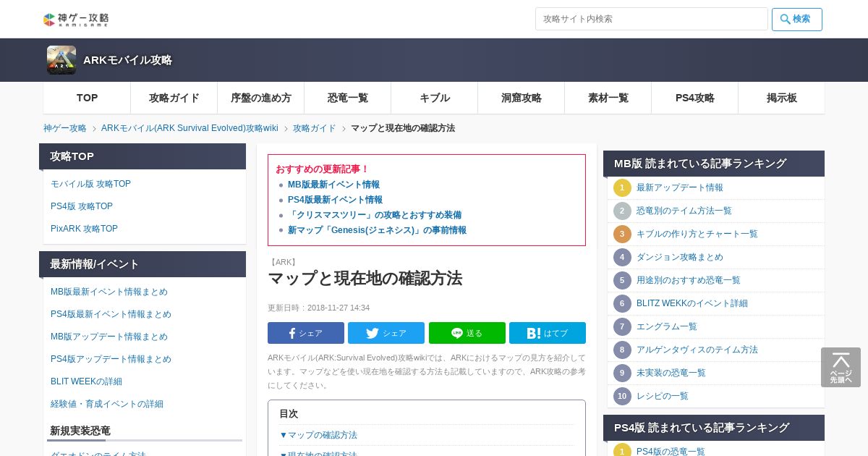868x456 pixels.
Task: Send article via LINE 送る button
Action: [467, 333]
